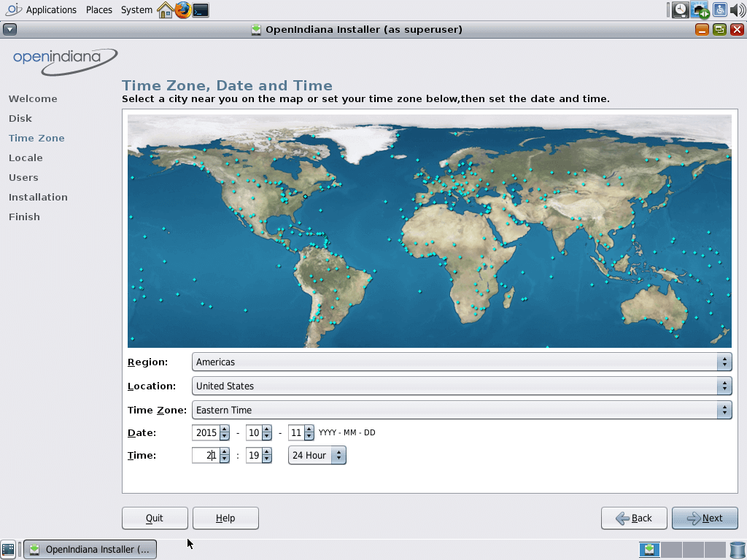Image resolution: width=747 pixels, height=560 pixels.
Task: Switch to the first workspace with installer icon
Action: [649, 550]
